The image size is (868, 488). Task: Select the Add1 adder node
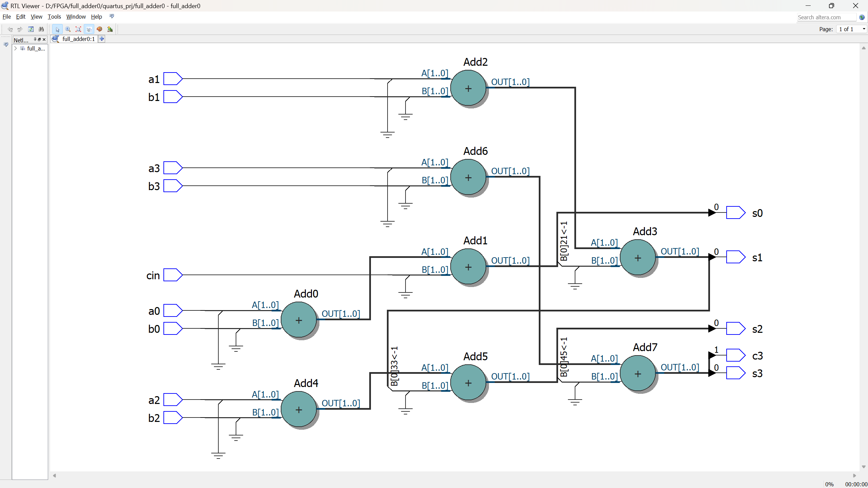[468, 267]
